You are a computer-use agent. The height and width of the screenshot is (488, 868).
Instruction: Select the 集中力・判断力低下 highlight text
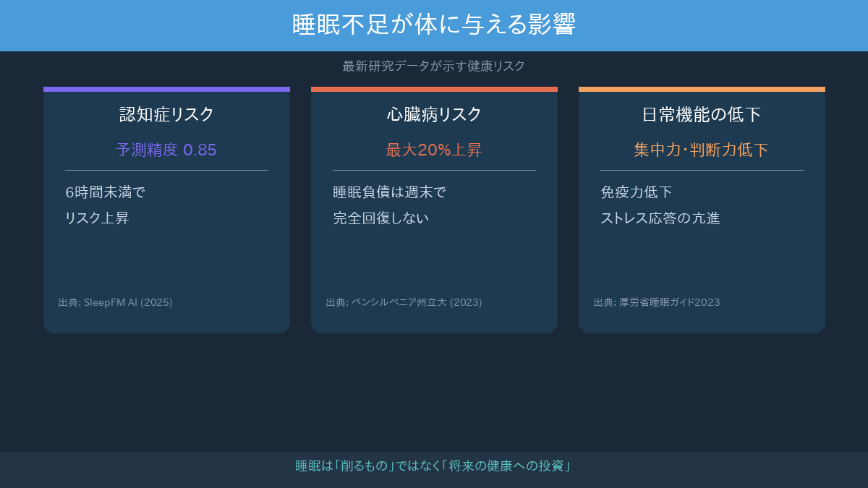pos(701,150)
